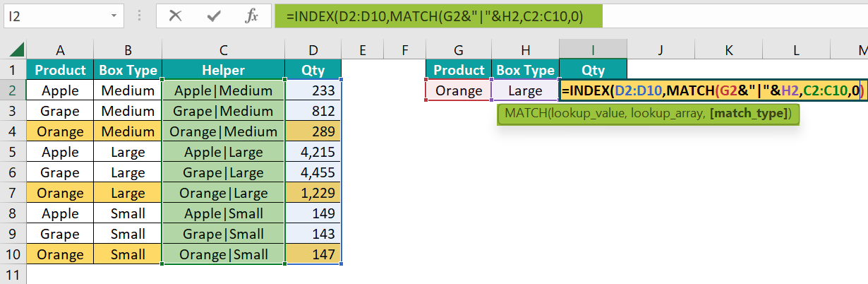Open Insert Function fx dialog
Viewport: 868px width, 284px height.
(251, 16)
